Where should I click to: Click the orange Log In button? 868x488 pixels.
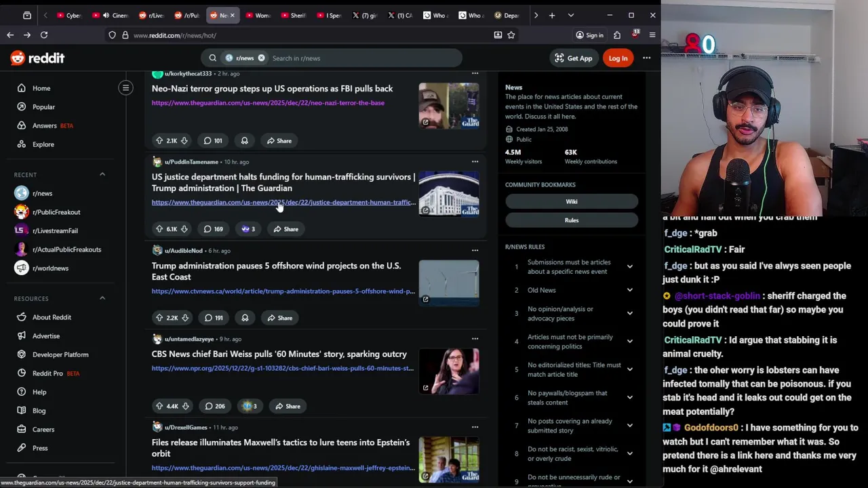(618, 58)
